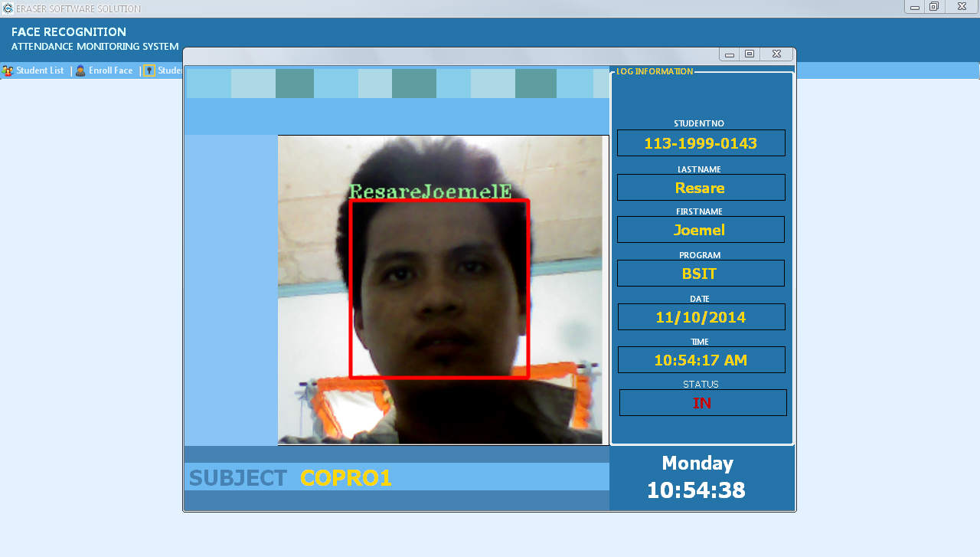This screenshot has width=980, height=557.
Task: Select the PROGRAM field showing BSIT
Action: (x=701, y=273)
